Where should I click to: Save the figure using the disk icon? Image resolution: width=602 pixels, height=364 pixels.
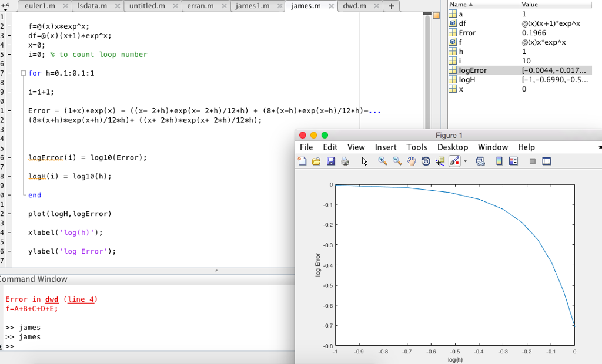[x=331, y=161]
